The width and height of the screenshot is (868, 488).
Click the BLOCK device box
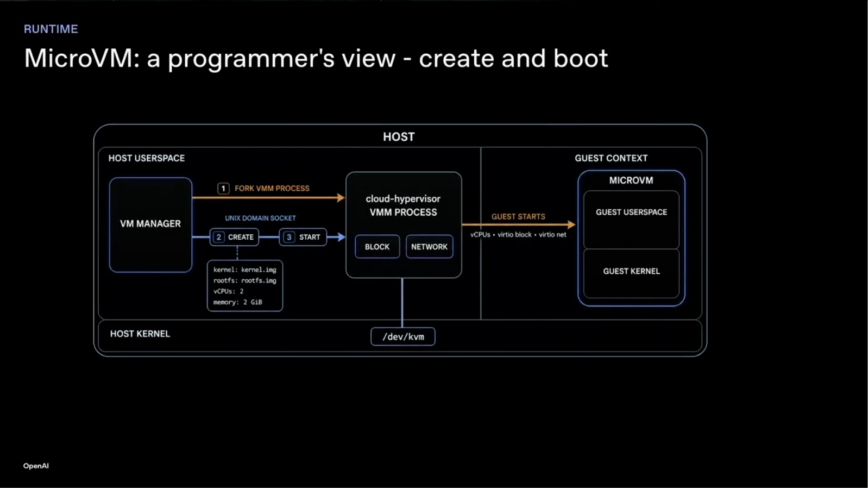(378, 247)
